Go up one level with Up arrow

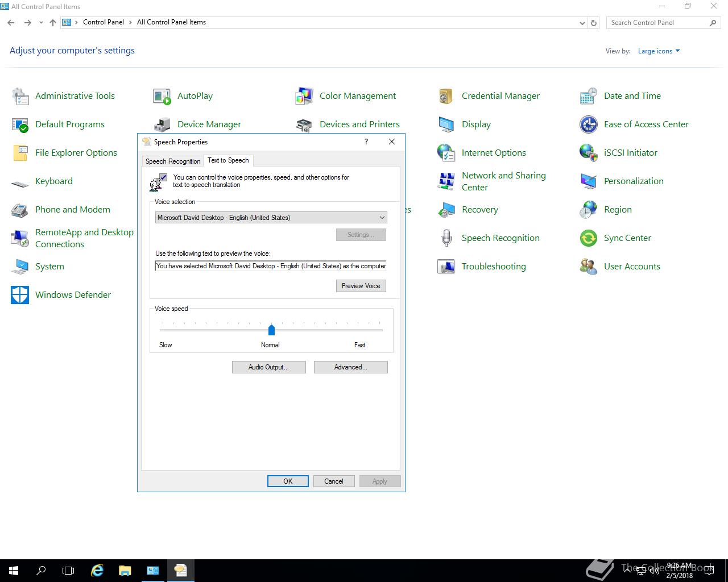pyautogui.click(x=53, y=23)
